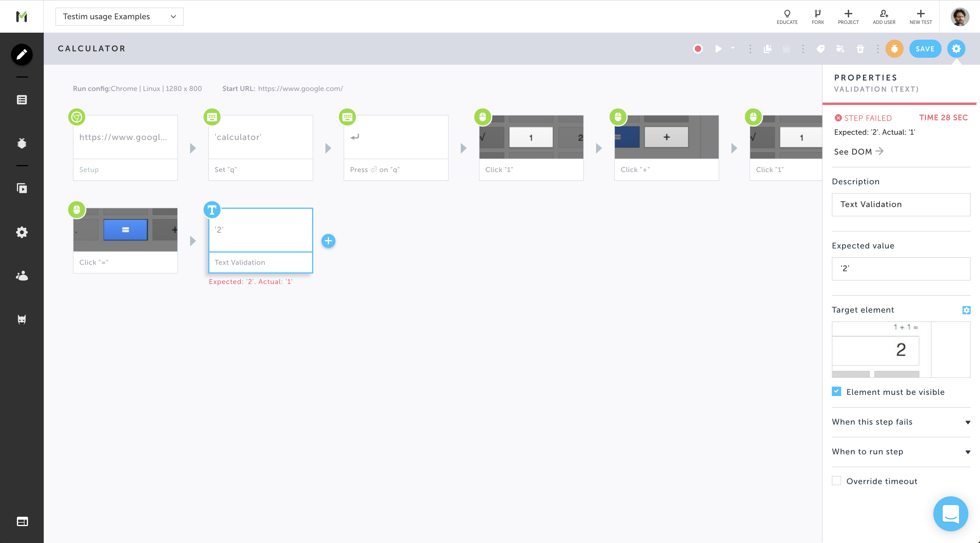Uncheck Element must be visible checkbox

[836, 392]
